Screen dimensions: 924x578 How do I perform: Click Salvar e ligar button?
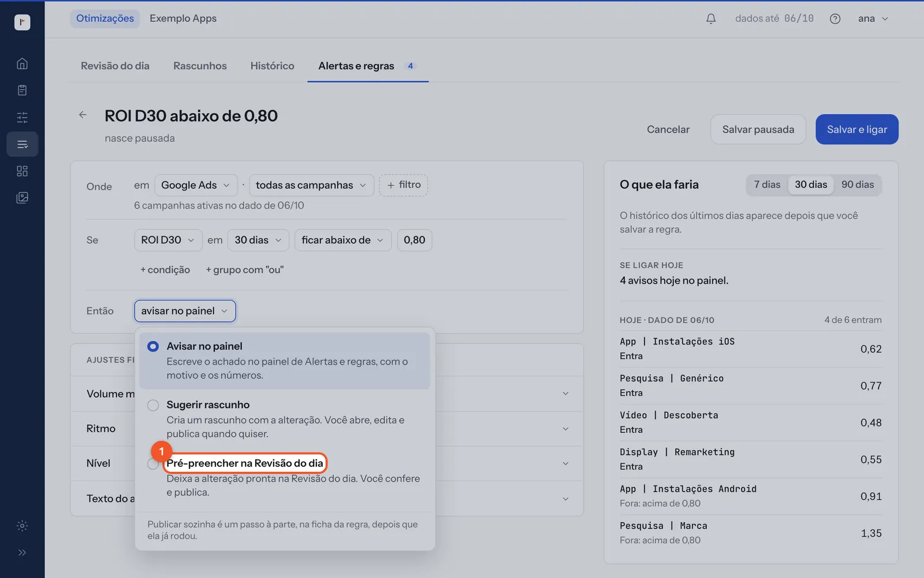click(857, 129)
